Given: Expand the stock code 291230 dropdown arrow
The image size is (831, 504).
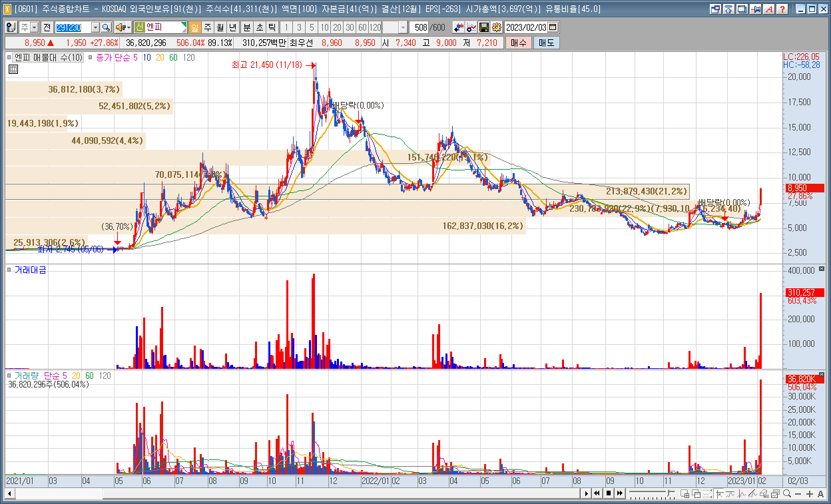Looking at the screenshot, I should [x=95, y=27].
